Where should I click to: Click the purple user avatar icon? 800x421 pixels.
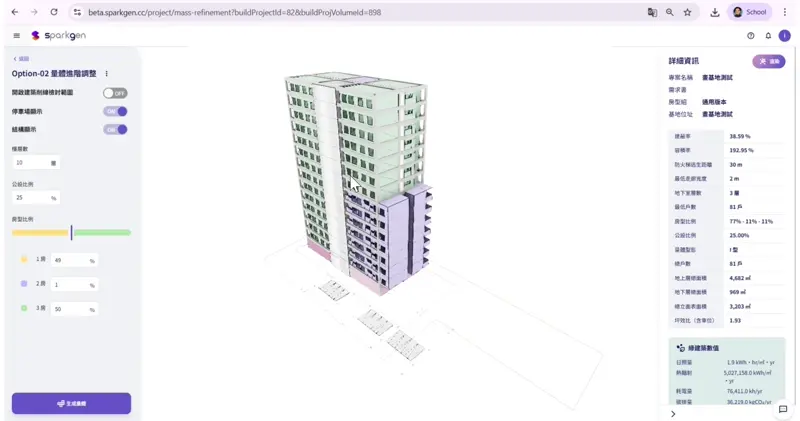click(784, 35)
